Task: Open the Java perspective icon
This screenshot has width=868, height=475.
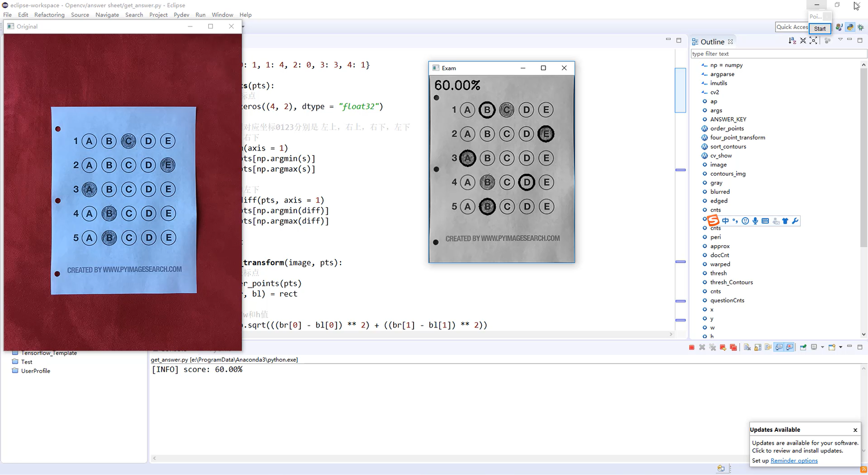Action: pos(839,27)
